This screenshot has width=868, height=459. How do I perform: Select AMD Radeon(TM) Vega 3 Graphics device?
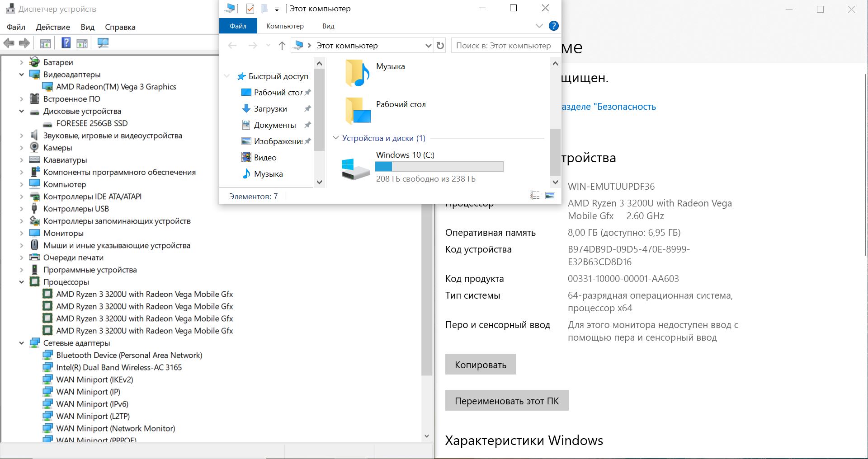pyautogui.click(x=116, y=87)
